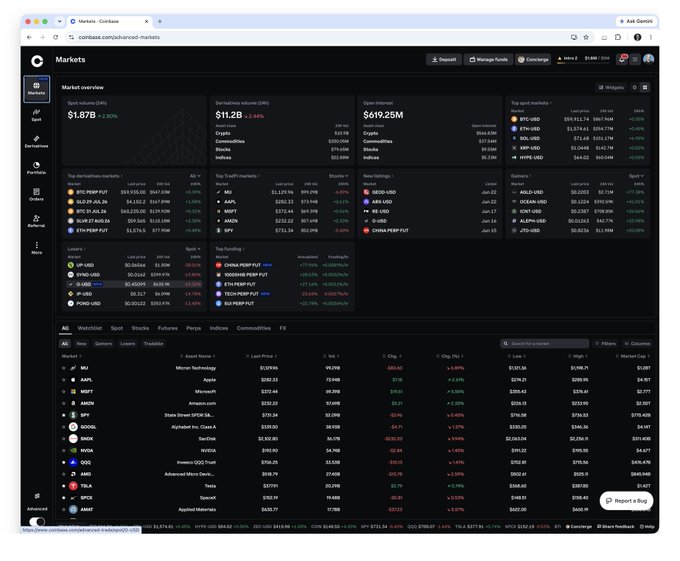
Task: Toggle the Advanced mode switch
Action: point(37,522)
